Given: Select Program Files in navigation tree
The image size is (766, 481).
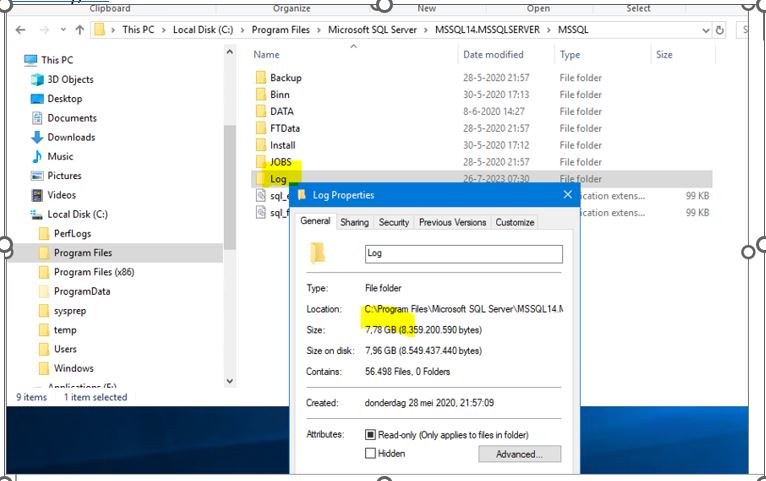Looking at the screenshot, I should tap(83, 253).
